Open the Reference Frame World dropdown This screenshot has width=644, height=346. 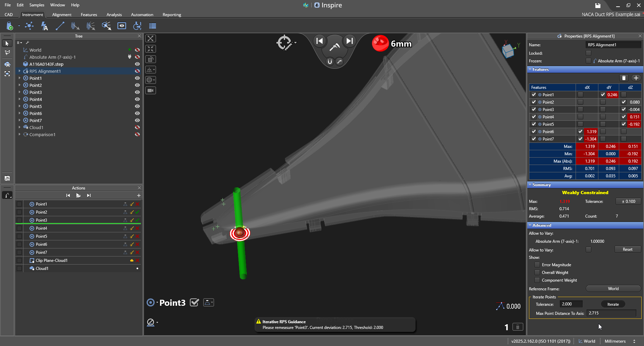tap(613, 289)
